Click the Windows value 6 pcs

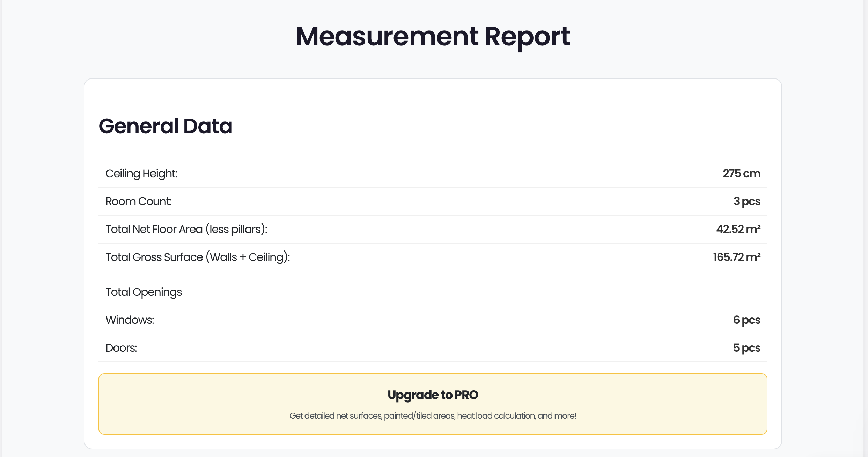[747, 320]
